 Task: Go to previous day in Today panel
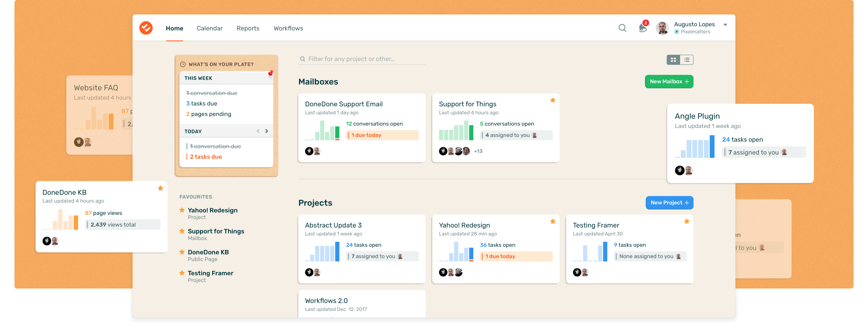(x=258, y=131)
